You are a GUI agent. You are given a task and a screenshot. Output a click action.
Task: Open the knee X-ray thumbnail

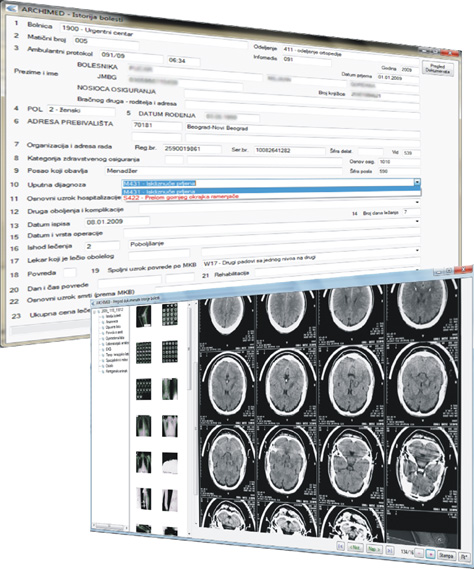pyautogui.click(x=143, y=316)
